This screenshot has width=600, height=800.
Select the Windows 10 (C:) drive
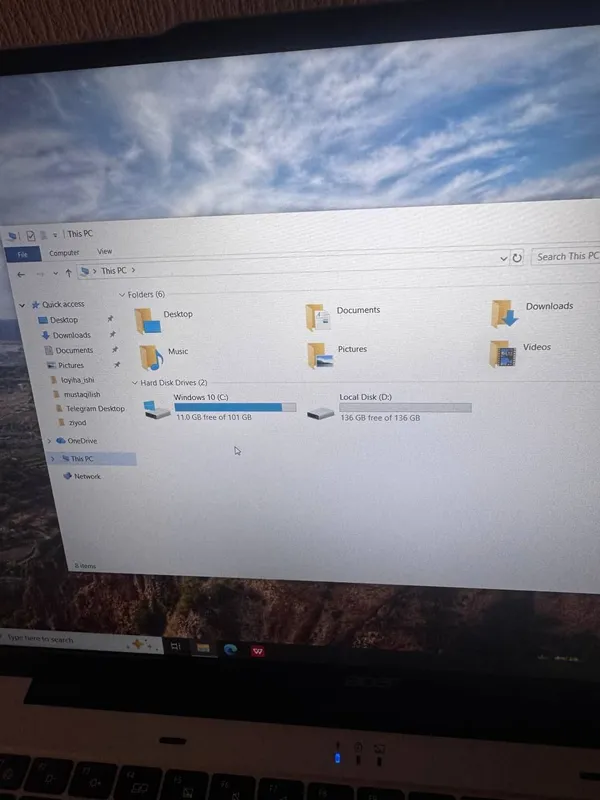click(x=220, y=408)
